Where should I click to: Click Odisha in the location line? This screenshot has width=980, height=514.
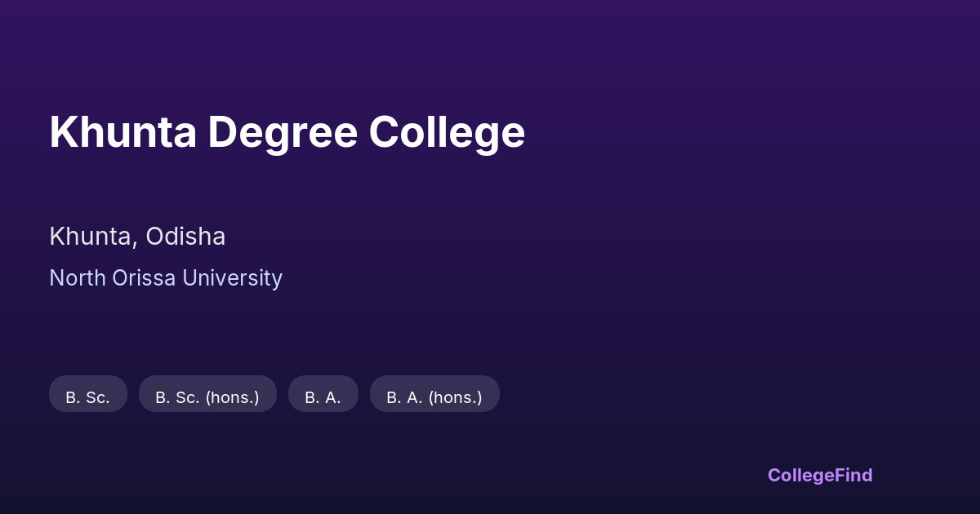(185, 237)
